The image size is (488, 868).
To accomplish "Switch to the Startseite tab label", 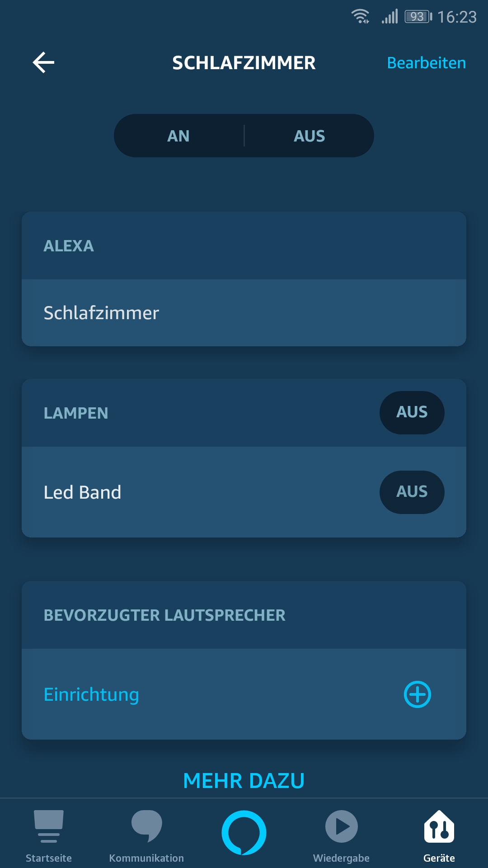I will pyautogui.click(x=49, y=858).
